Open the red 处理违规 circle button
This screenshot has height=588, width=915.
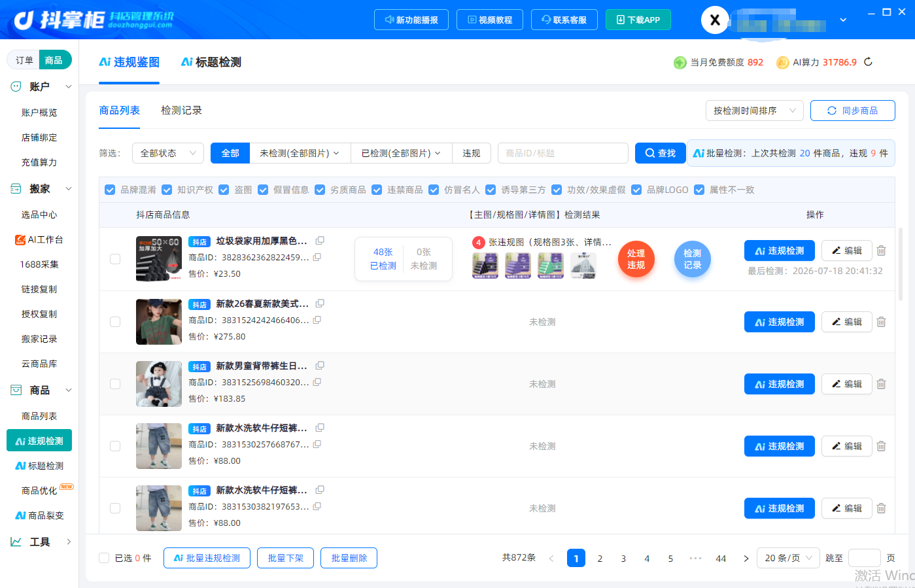(636, 259)
